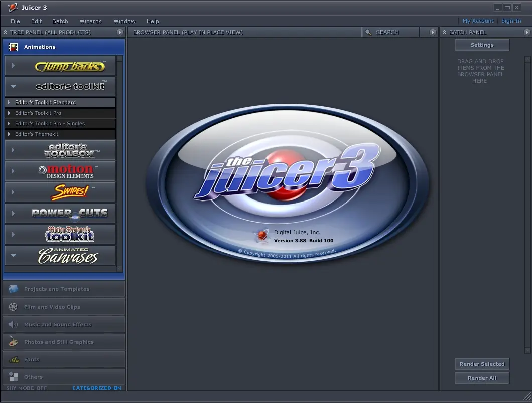Select the Editor's Toolbox product logo
The height and width of the screenshot is (403, 532).
coord(71,150)
